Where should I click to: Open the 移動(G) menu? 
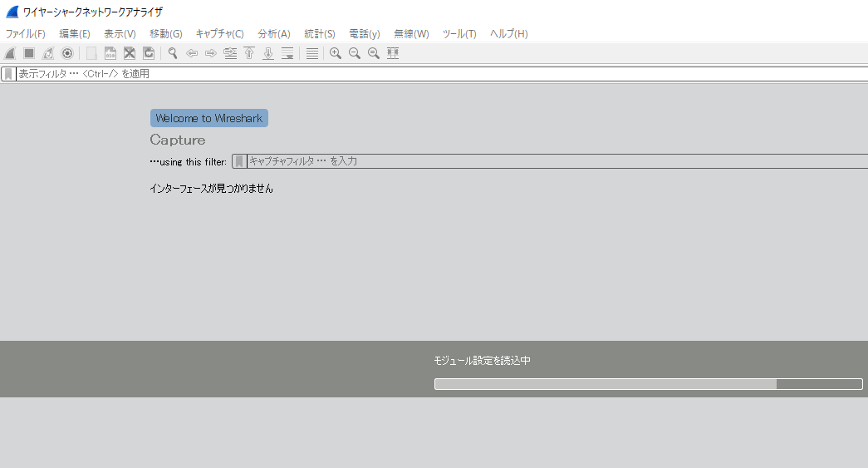(166, 34)
